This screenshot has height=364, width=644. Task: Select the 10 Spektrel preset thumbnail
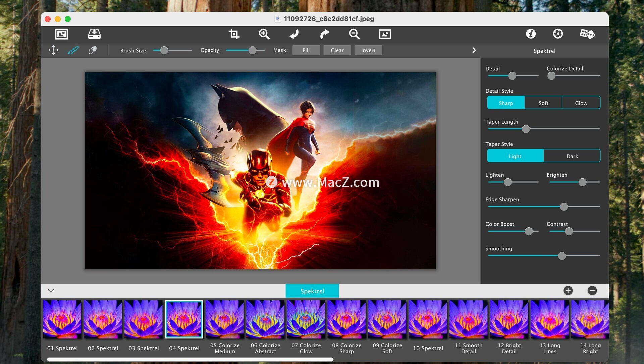[428, 319]
